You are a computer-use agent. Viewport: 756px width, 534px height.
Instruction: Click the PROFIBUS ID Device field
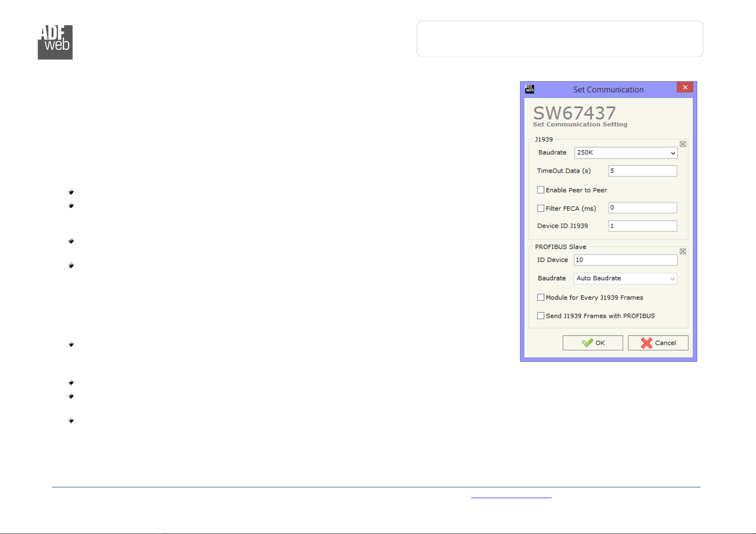(x=625, y=260)
